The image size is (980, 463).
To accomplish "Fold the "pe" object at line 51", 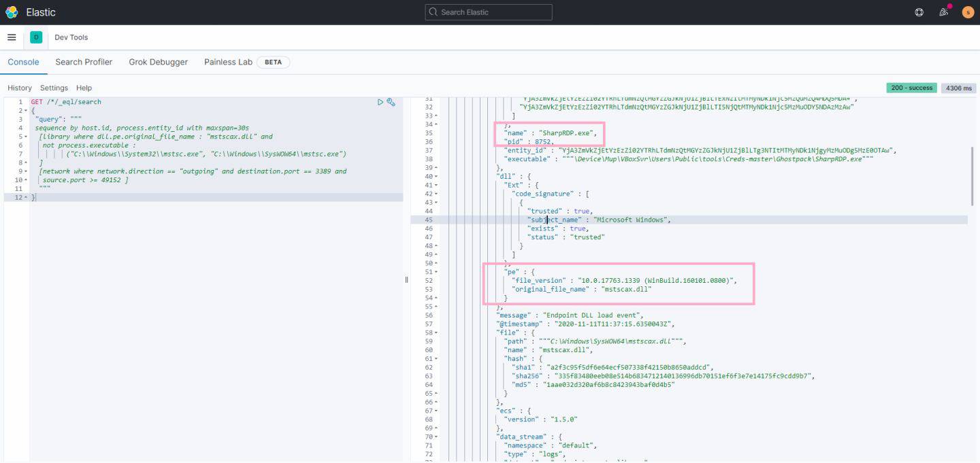I will (x=436, y=272).
